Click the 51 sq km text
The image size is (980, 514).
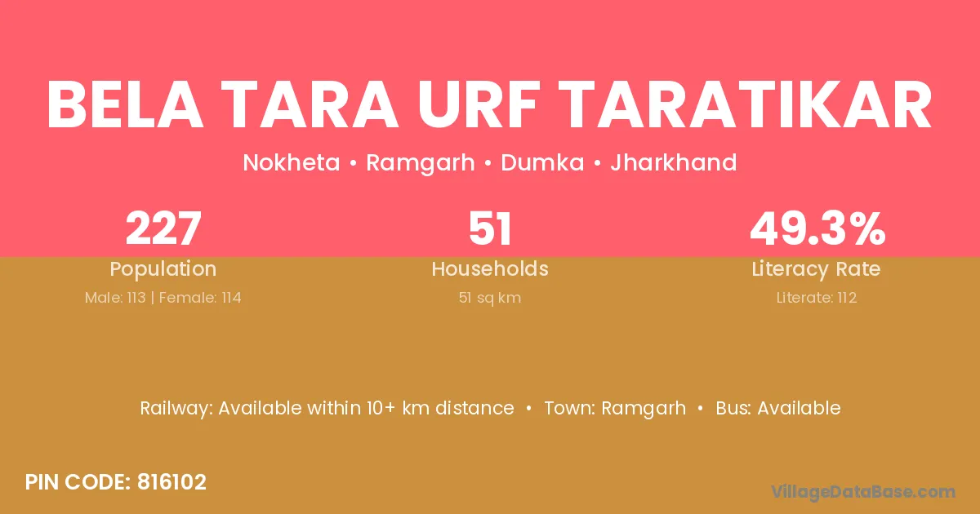(x=490, y=298)
